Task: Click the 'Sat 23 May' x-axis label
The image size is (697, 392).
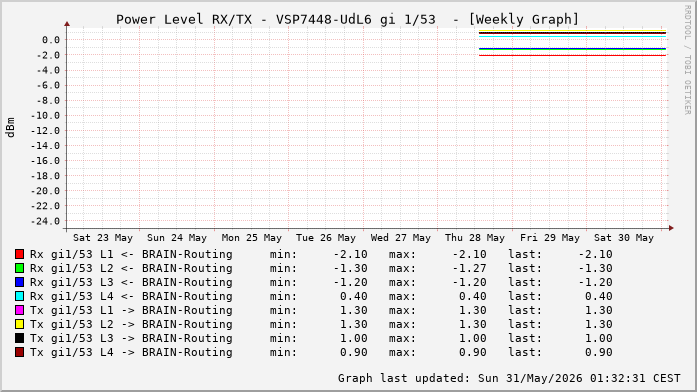Action: click(103, 238)
